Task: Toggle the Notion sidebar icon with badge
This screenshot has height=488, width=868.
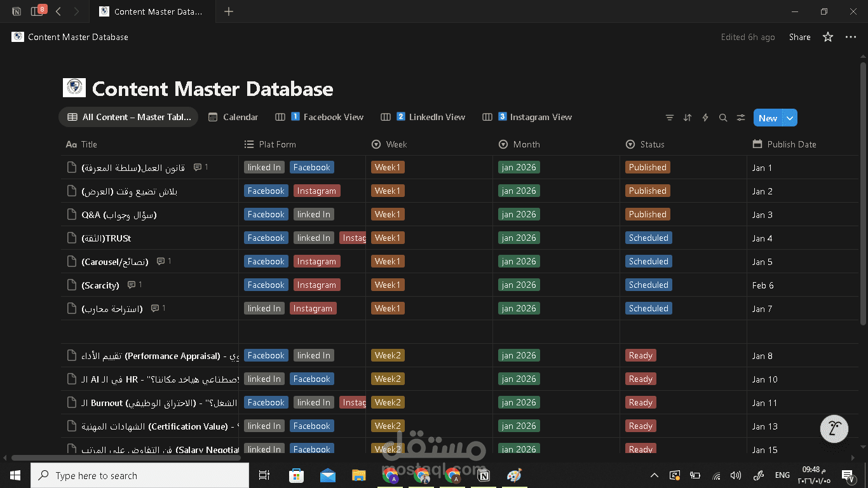Action: point(37,11)
